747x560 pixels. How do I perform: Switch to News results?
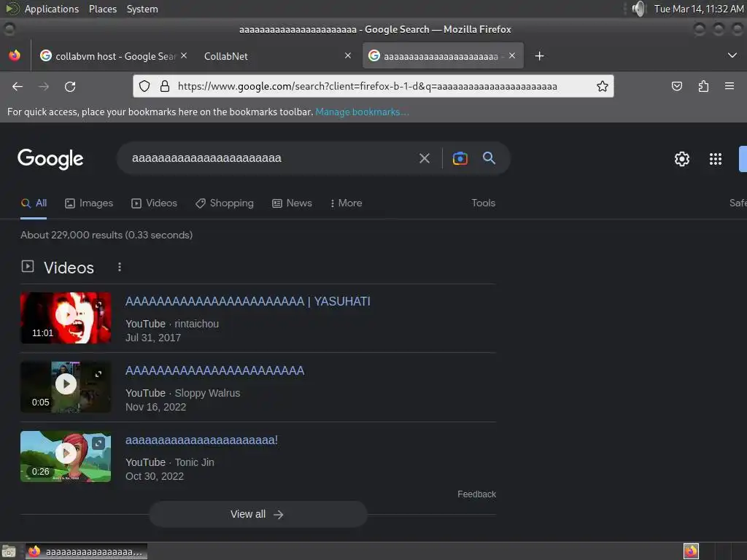tap(292, 203)
